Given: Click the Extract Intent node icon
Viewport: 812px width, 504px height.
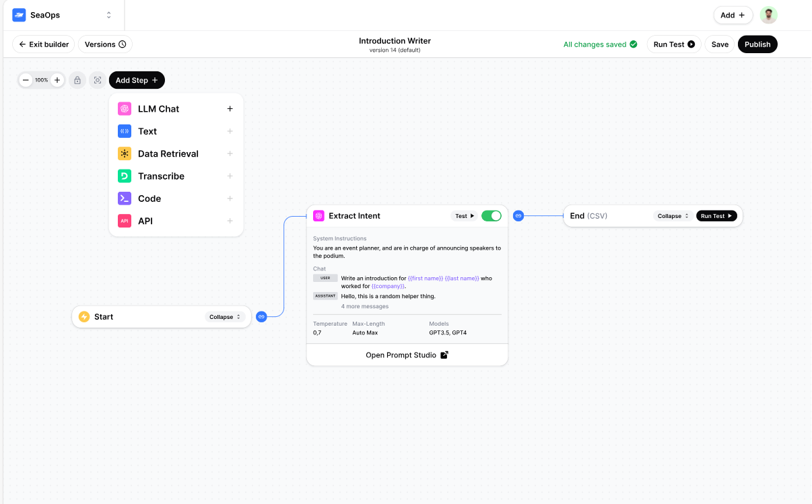Looking at the screenshot, I should pyautogui.click(x=318, y=216).
